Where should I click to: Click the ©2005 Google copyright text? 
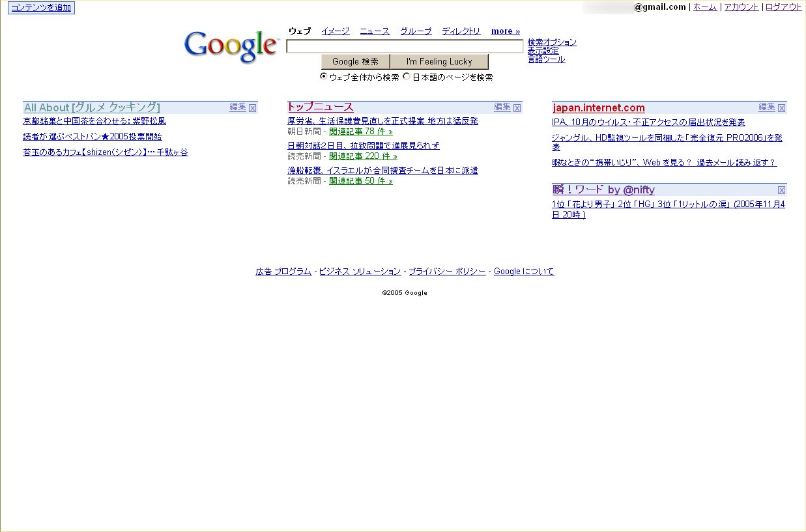coord(405,293)
